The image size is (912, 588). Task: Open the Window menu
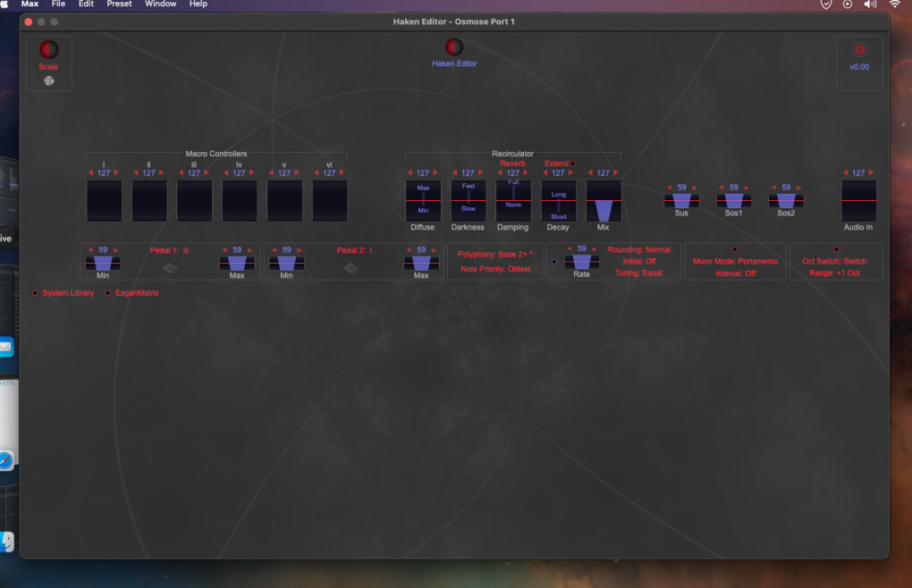[x=161, y=4]
